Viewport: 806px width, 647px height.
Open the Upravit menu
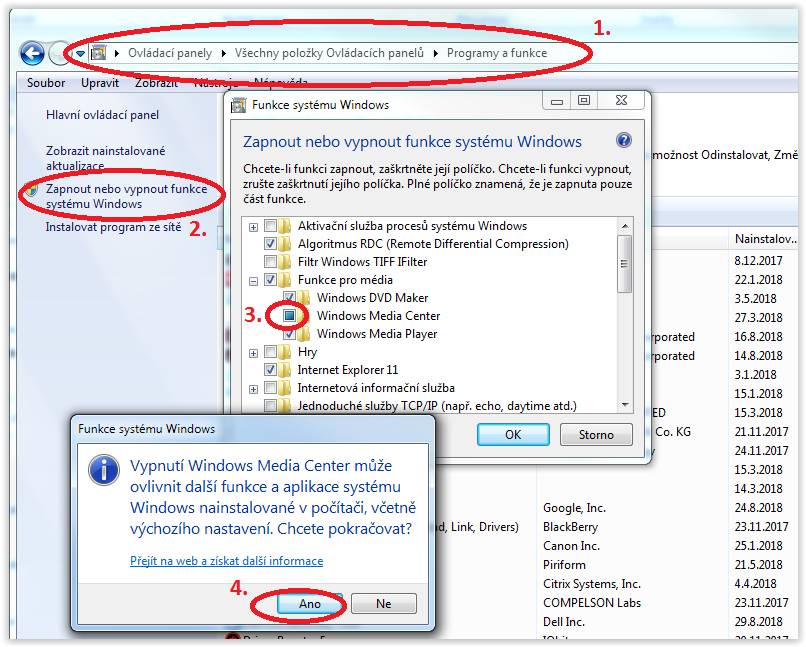(x=100, y=83)
